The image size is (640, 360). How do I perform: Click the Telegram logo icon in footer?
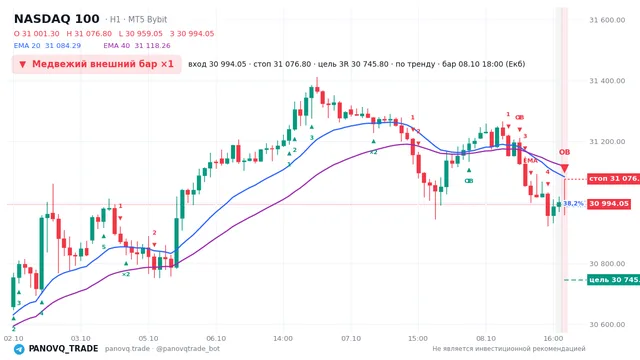point(19,349)
